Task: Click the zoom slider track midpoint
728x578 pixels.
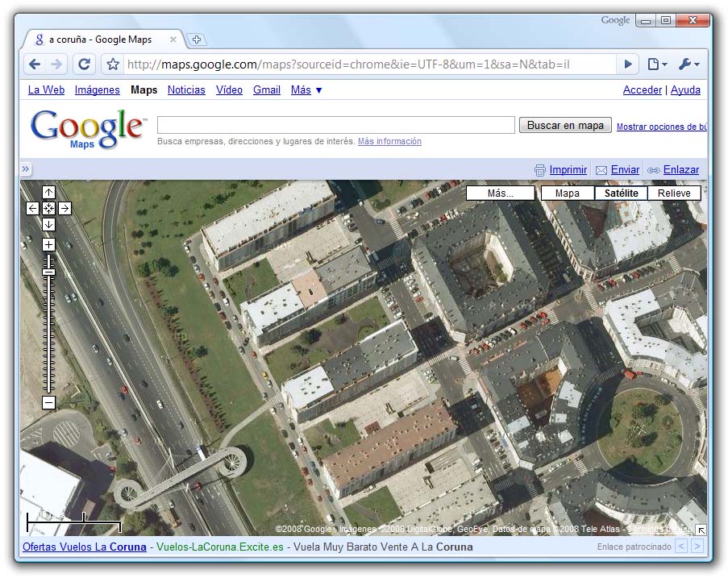Action: point(48,323)
